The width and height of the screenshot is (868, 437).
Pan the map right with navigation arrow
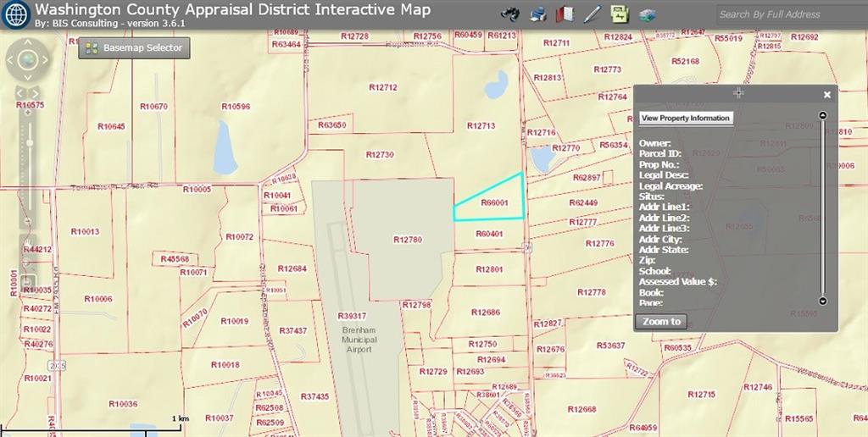point(44,60)
